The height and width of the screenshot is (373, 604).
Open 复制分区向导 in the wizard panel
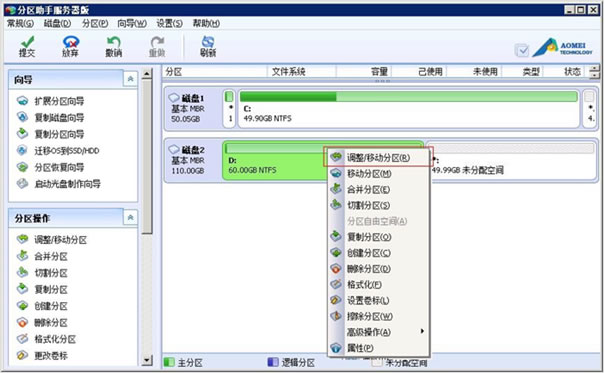coord(50,134)
